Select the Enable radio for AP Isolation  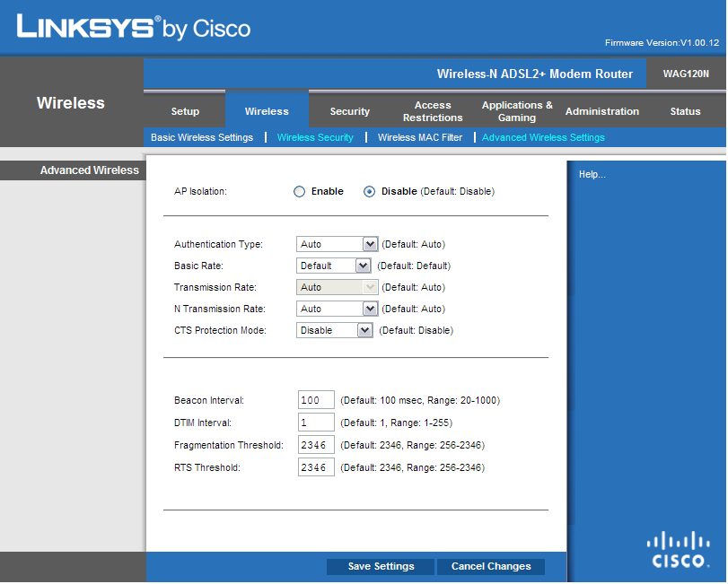tap(300, 192)
